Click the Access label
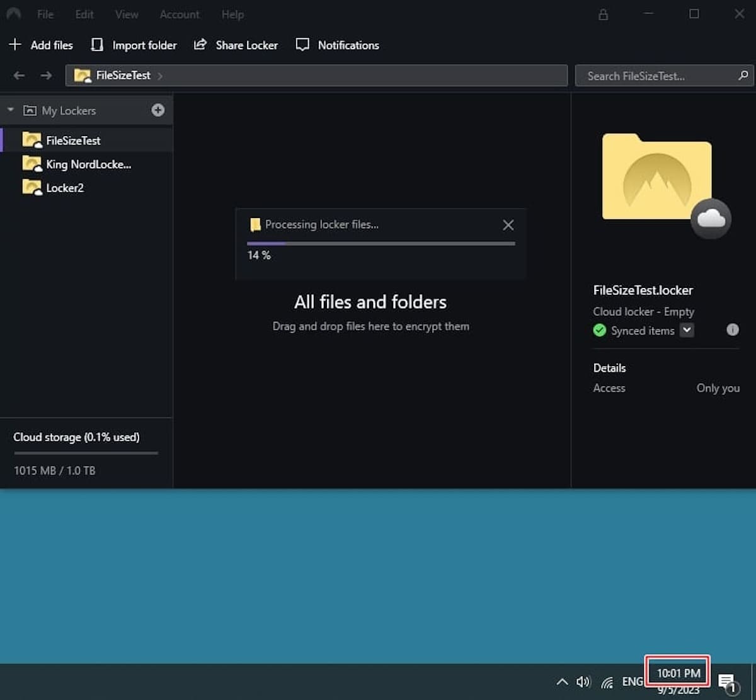This screenshot has width=756, height=700. click(x=609, y=388)
